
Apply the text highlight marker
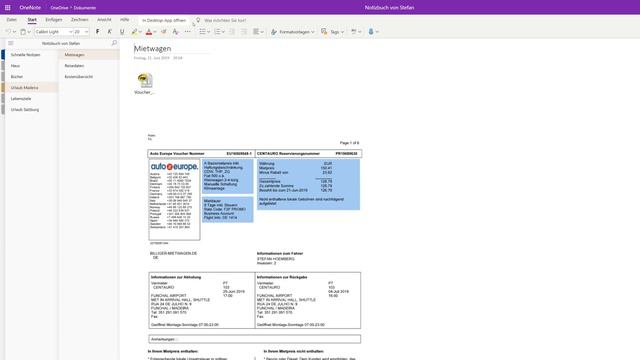pyautogui.click(x=134, y=32)
